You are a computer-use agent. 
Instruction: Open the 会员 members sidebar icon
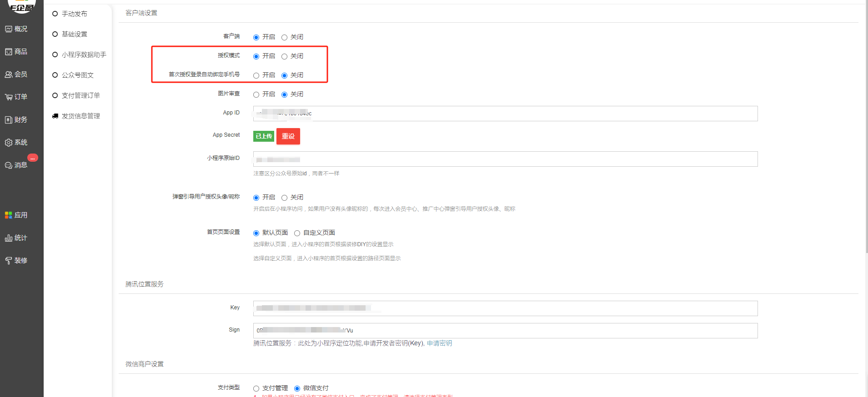tap(9, 74)
